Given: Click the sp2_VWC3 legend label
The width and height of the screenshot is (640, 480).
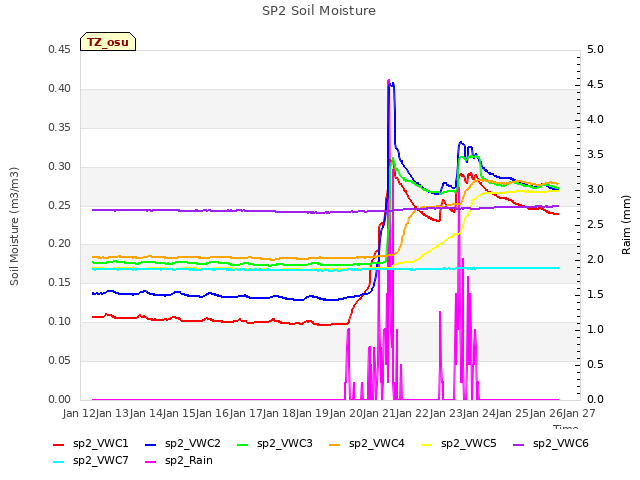Looking at the screenshot, I should click(284, 443).
